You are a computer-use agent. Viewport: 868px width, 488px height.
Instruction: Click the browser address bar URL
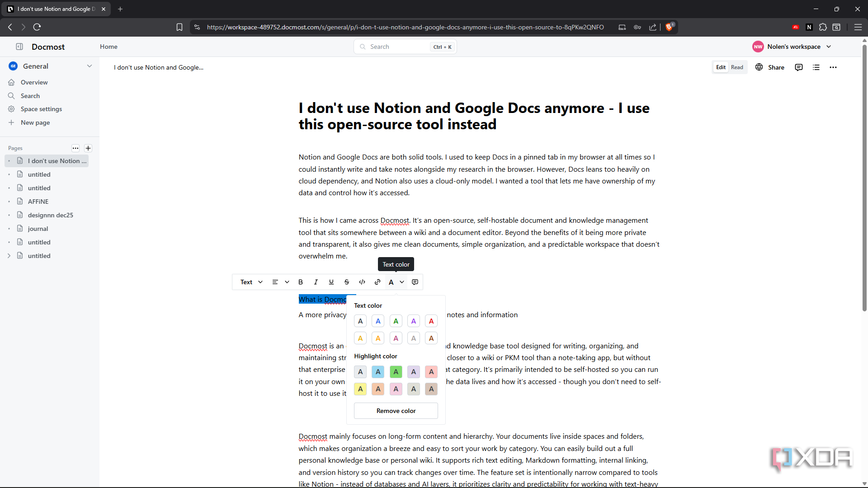[405, 27]
